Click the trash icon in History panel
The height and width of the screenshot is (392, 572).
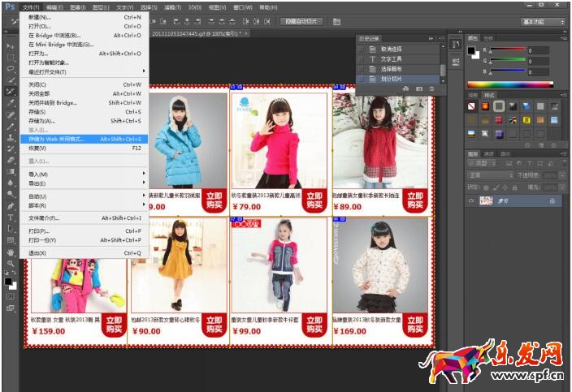click(x=431, y=88)
